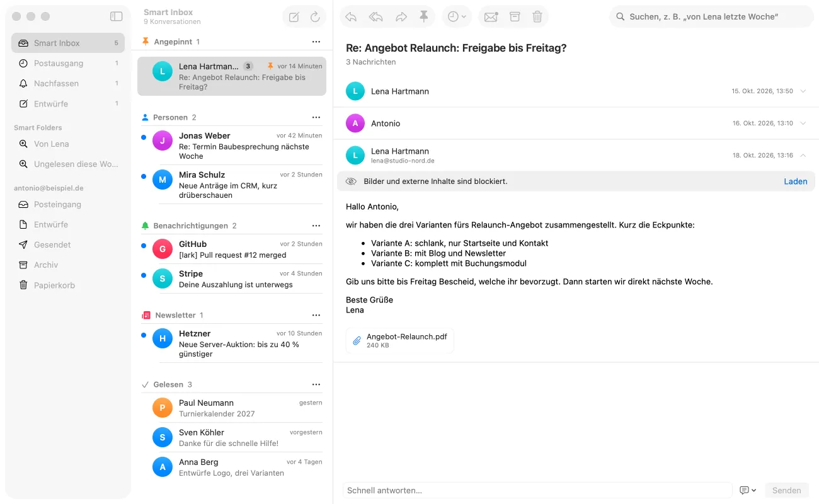This screenshot has height=504, width=819.
Task: Select the Nachfassen folder
Action: click(x=68, y=83)
